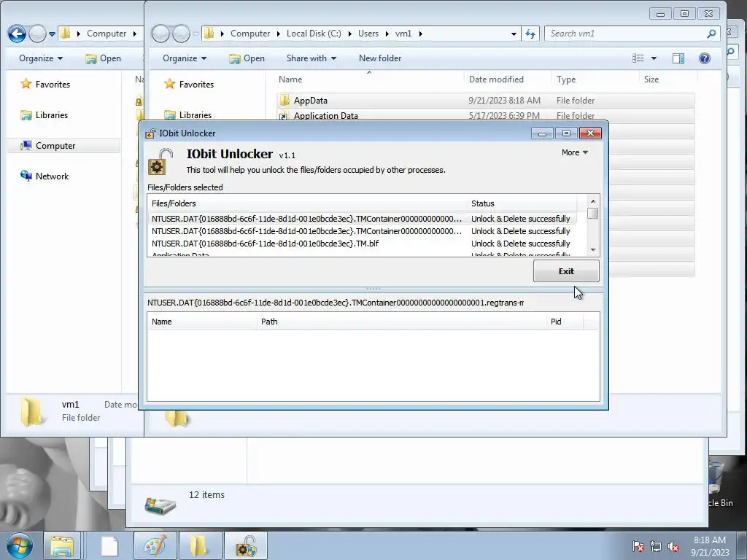Viewport: 747px width, 560px height.
Task: Click the Pid column header
Action: 565,322
